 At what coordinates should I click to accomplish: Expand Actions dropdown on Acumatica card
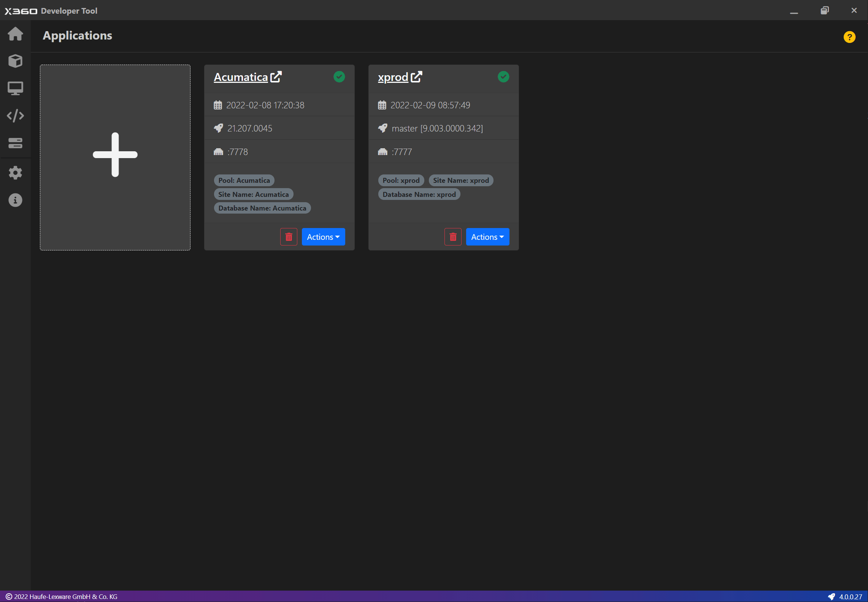click(324, 237)
